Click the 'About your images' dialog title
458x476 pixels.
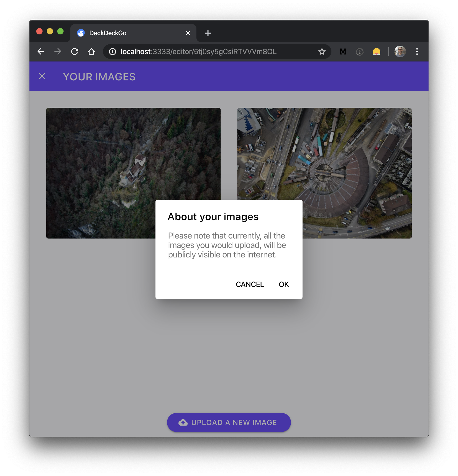point(213,217)
